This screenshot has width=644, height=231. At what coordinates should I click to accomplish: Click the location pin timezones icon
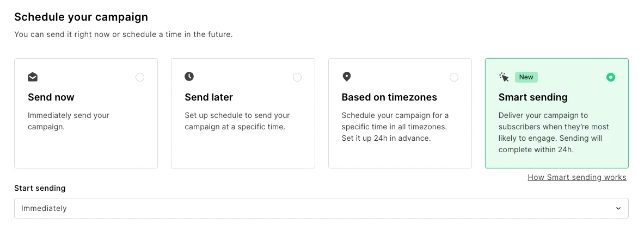346,77
